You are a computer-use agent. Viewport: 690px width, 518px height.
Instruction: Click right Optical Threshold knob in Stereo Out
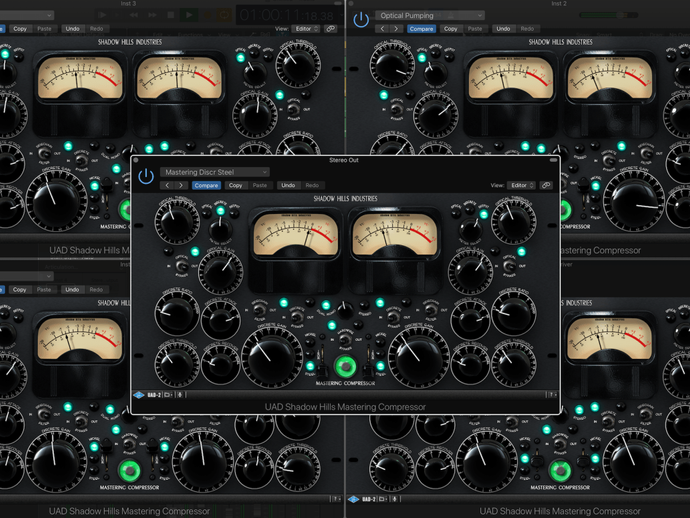[x=514, y=221]
